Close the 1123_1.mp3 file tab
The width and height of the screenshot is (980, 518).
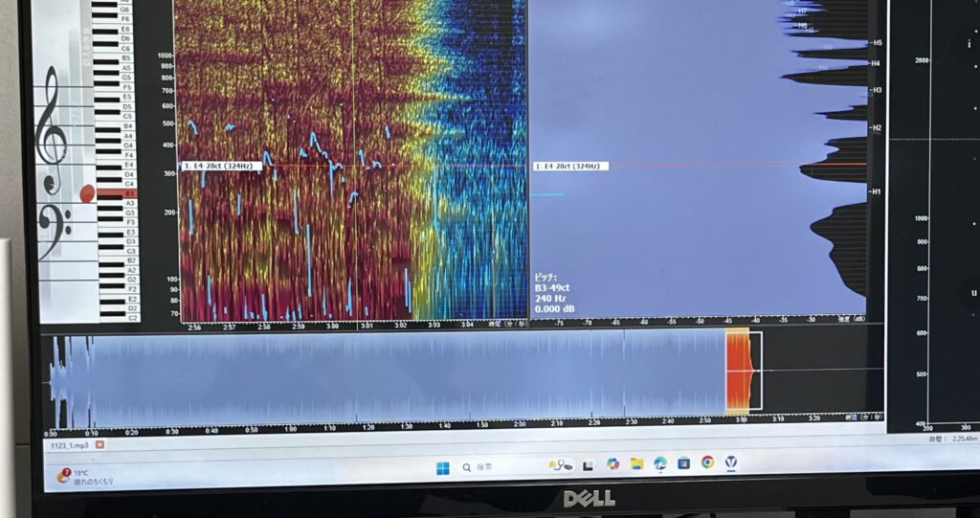pyautogui.click(x=100, y=444)
